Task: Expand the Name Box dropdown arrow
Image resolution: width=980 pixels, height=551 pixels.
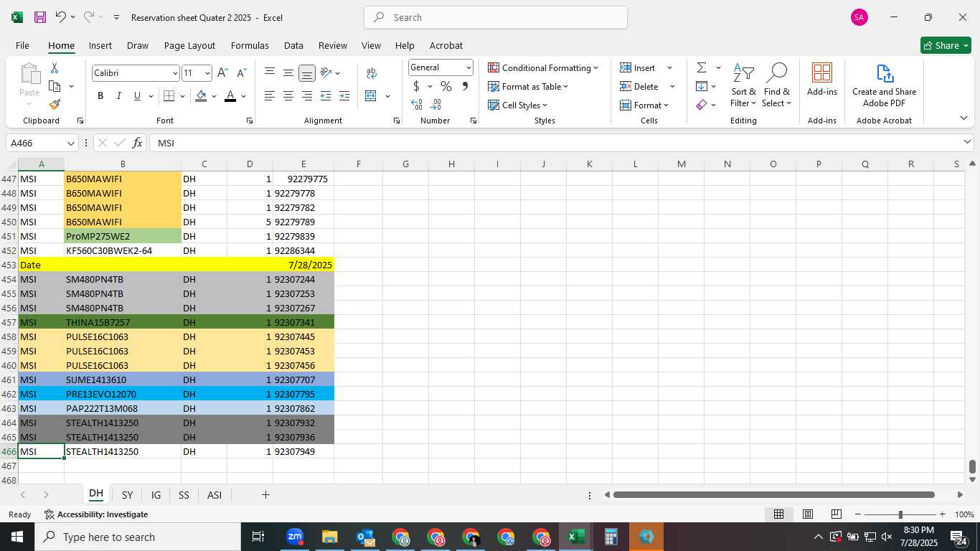Action: coord(70,143)
